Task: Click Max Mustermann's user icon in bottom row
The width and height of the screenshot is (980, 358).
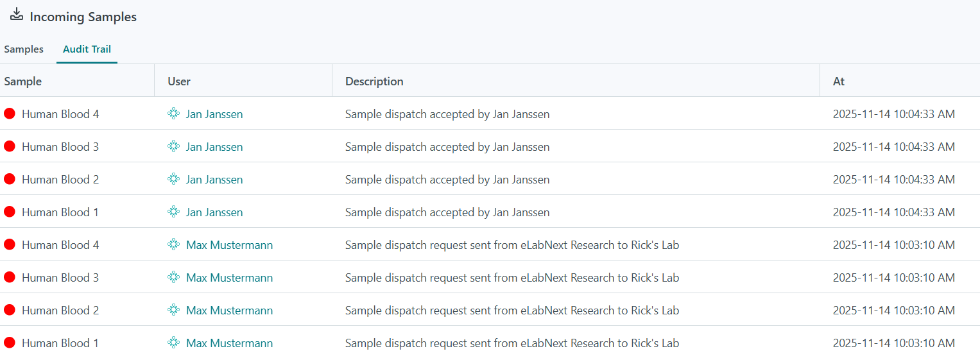Action: tap(173, 343)
